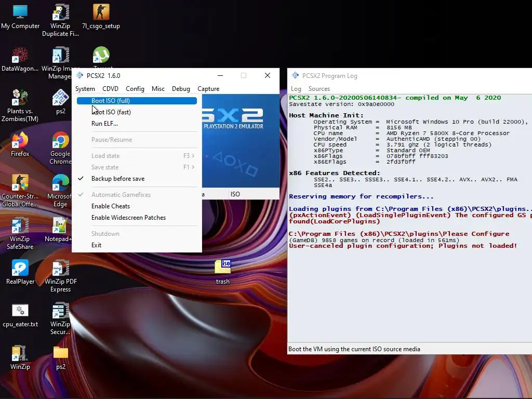Image resolution: width=532 pixels, height=399 pixels.
Task: Open the Capture menu
Action: [208, 88]
